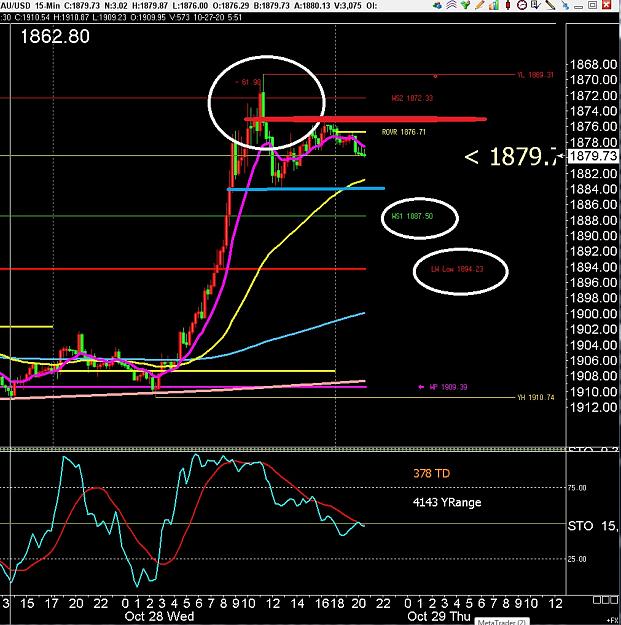The image size is (621, 625).
Task: Click the current price label 1879.73
Action: pyautogui.click(x=593, y=156)
